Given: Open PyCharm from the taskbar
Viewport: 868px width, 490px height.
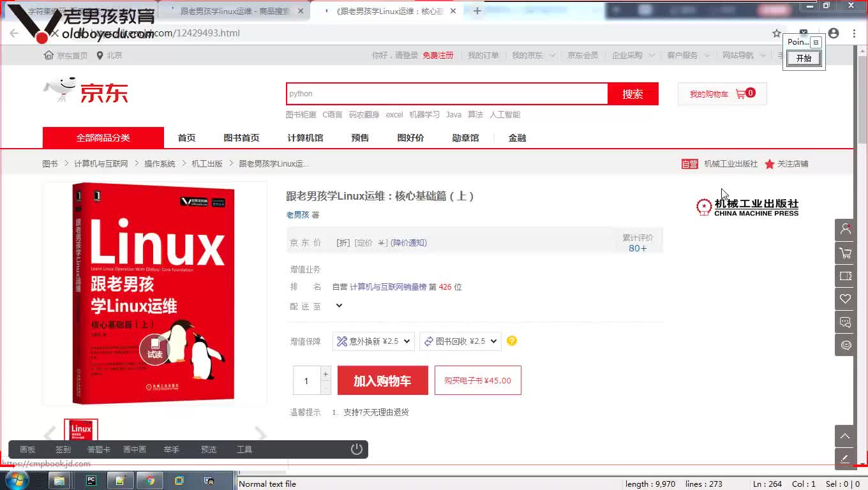Looking at the screenshot, I should click(91, 480).
